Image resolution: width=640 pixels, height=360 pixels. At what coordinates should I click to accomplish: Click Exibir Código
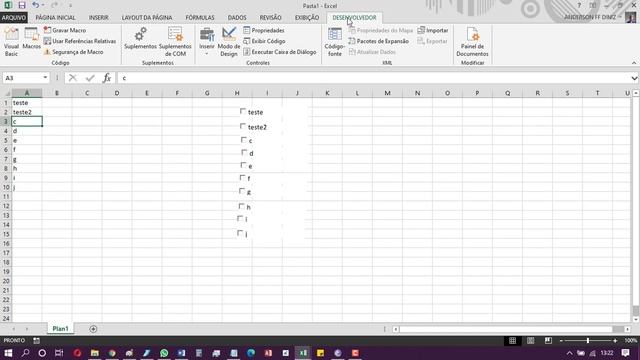click(x=264, y=41)
